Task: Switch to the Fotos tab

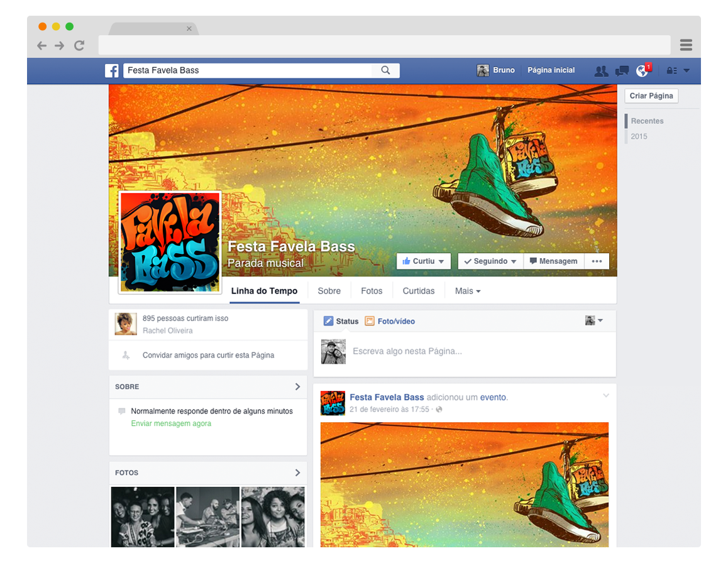Action: (x=372, y=291)
